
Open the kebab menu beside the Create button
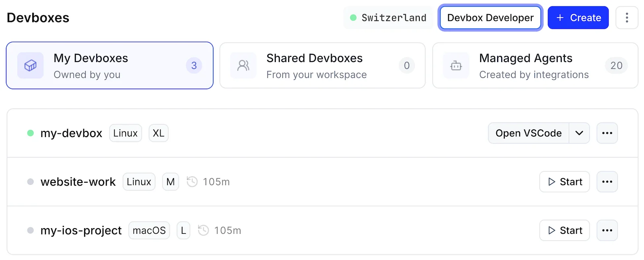[x=627, y=18]
